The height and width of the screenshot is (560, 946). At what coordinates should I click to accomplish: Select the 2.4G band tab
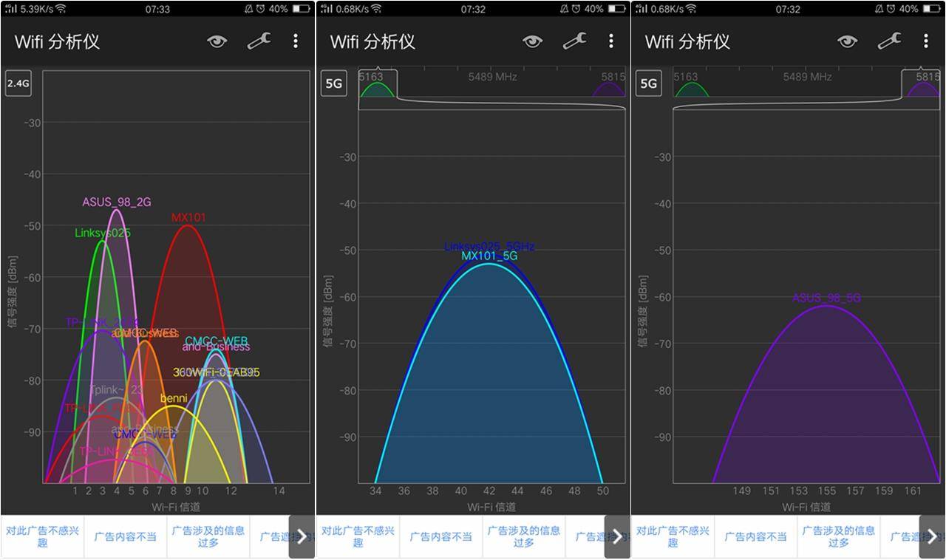18,83
